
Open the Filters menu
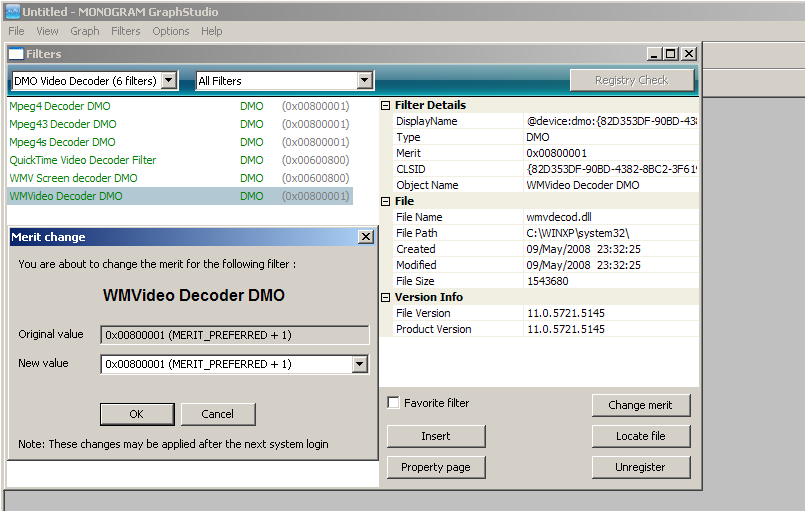coord(126,31)
